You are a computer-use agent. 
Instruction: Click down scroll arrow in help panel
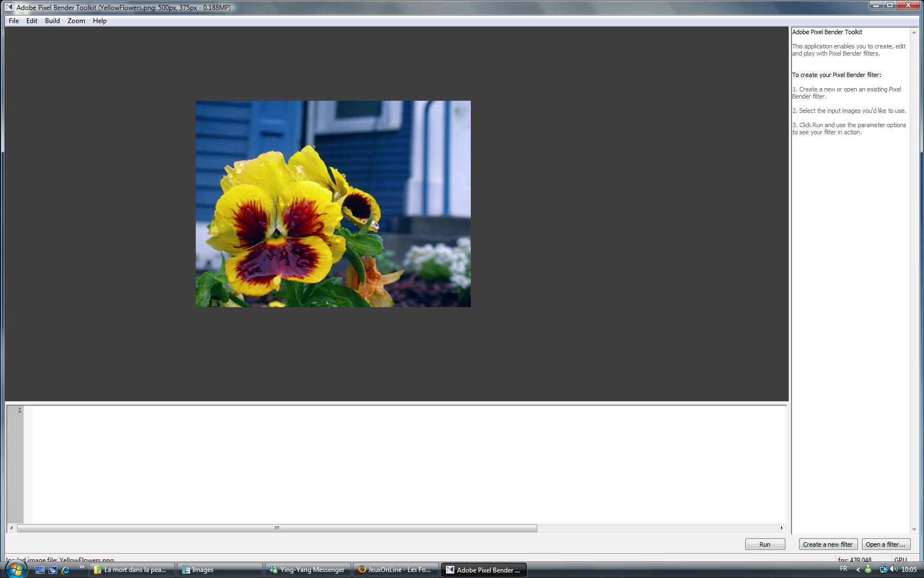(914, 530)
